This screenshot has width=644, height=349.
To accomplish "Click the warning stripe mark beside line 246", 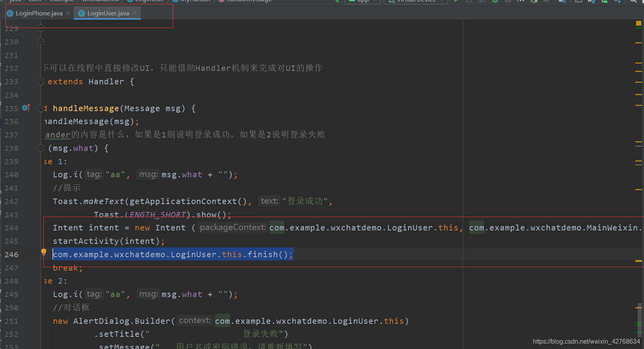I will coord(638,261).
